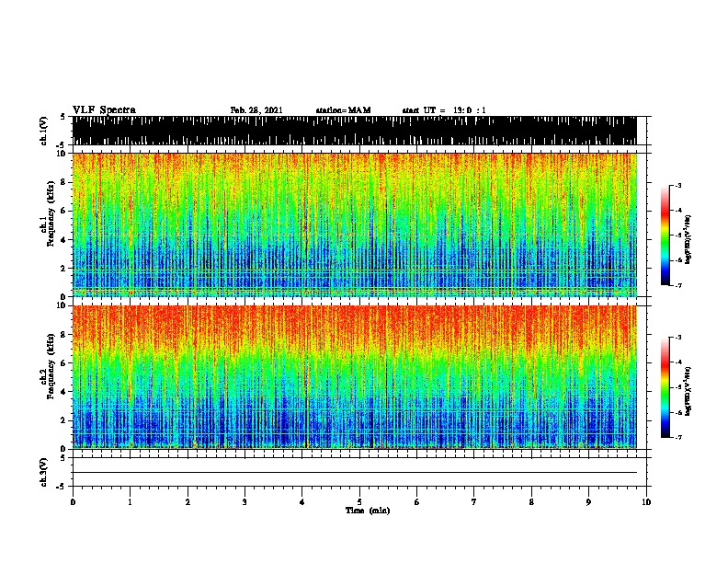Click the ch.1 color bar units label
Image resolution: width=728 pixels, height=563 pixels.
click(689, 239)
